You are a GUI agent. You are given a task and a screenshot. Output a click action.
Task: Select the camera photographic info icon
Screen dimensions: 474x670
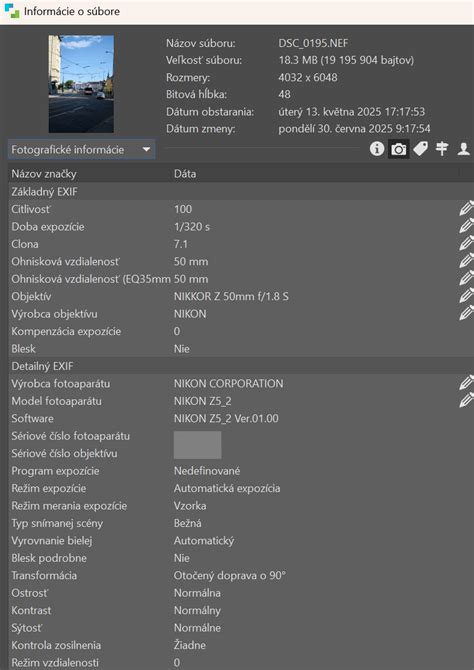(398, 149)
